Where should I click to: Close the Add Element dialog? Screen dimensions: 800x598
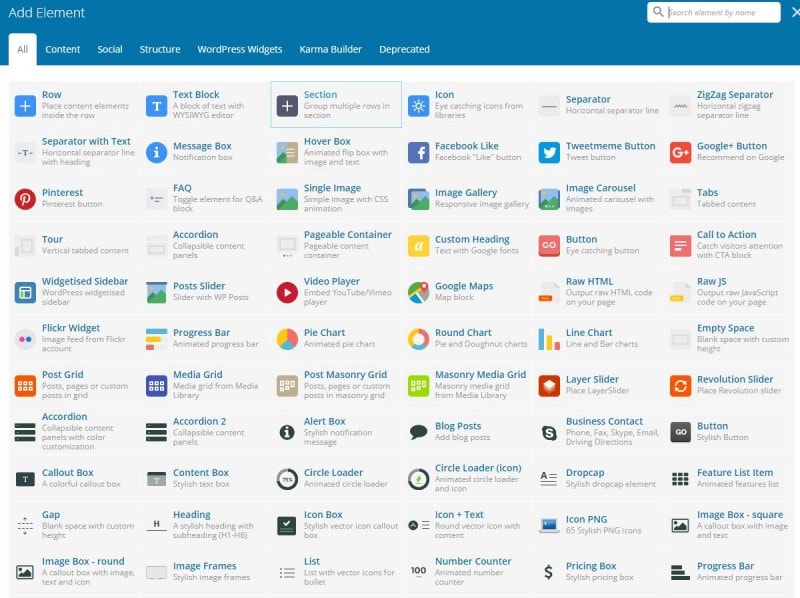pyautogui.click(x=794, y=12)
